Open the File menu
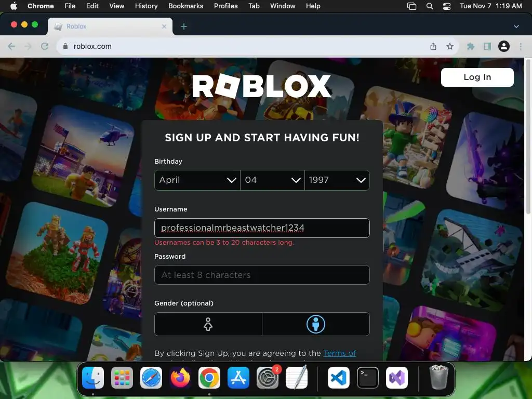532x399 pixels. coord(70,6)
